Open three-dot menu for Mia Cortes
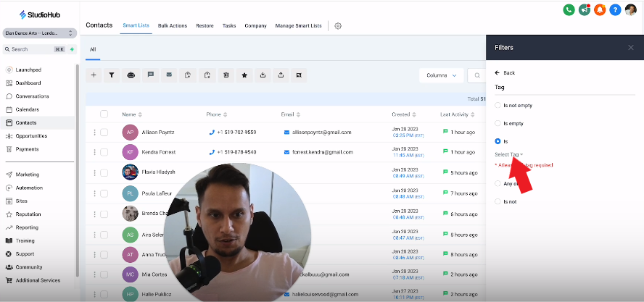This screenshot has width=644, height=302. pyautogui.click(x=94, y=274)
